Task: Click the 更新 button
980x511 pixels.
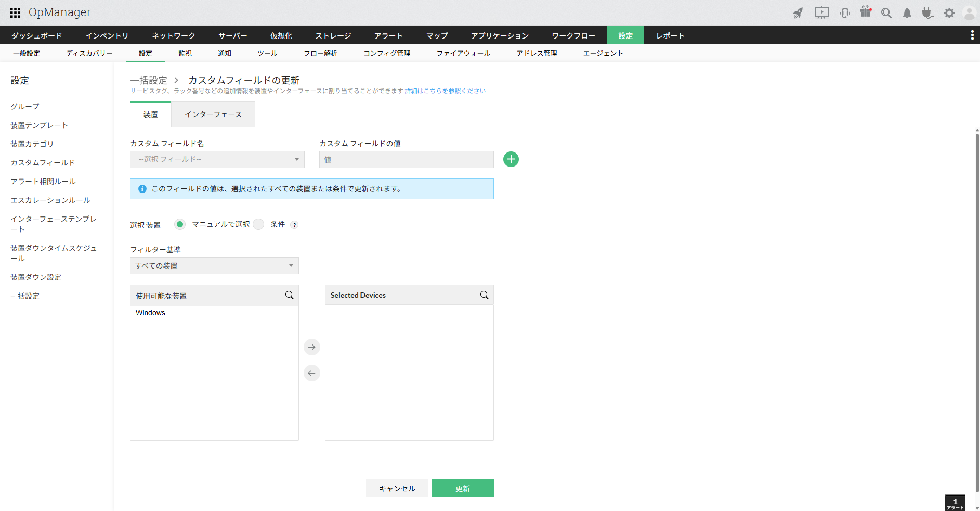Action: point(463,488)
